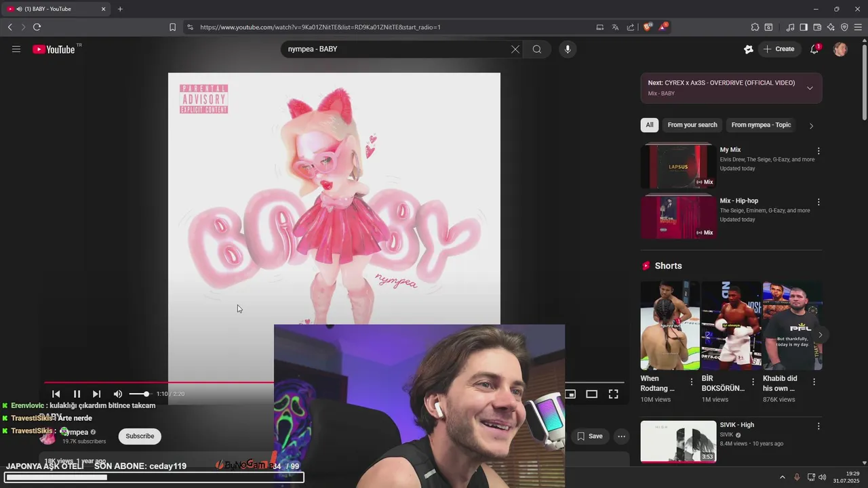The image size is (868, 488).
Task: Open Leo AI sparkle icon
Action: (831, 27)
